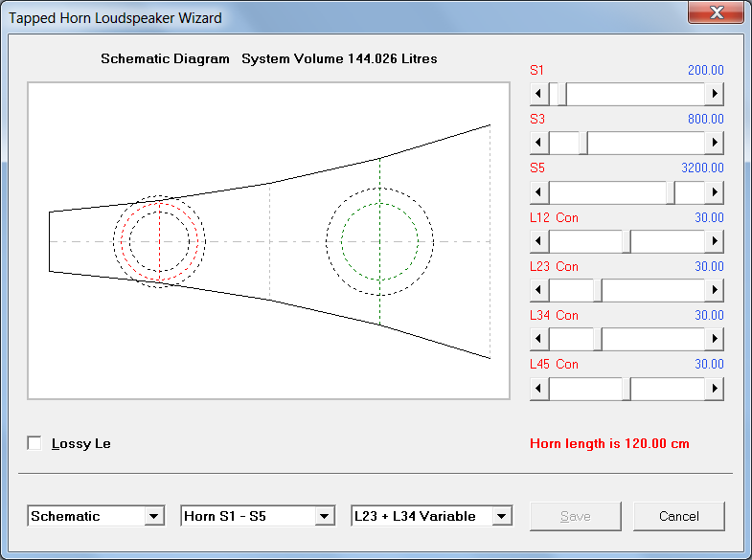Decrease L45 Con with left arrow

(539, 389)
